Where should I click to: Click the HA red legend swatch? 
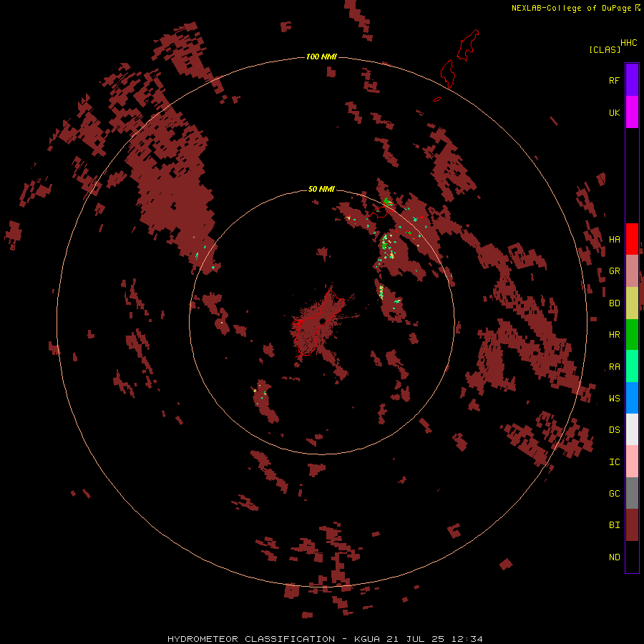click(632, 239)
